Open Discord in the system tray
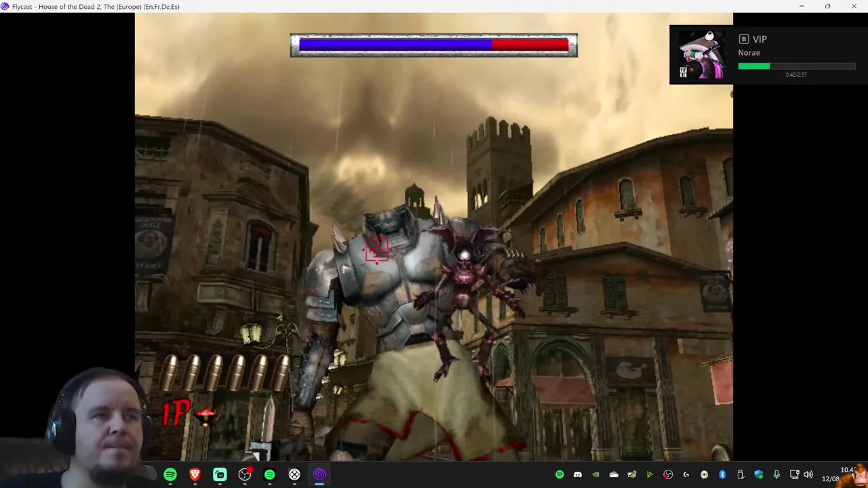The image size is (868, 488). 578,475
